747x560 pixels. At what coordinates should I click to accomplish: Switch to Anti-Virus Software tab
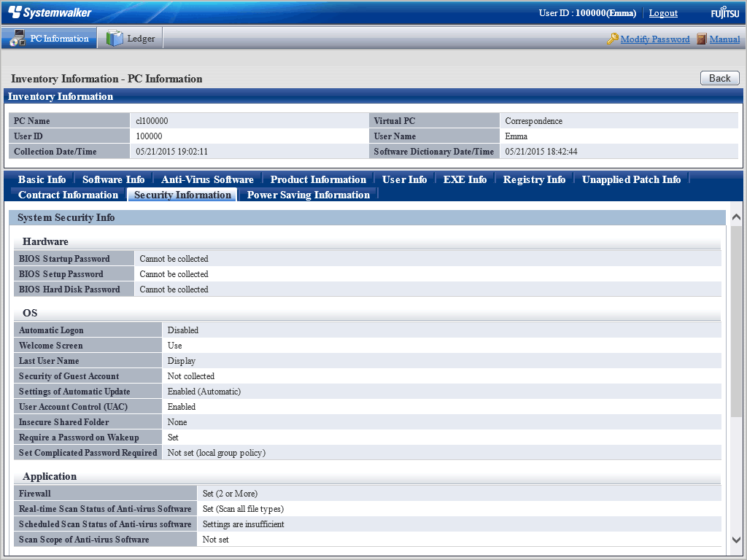(207, 179)
